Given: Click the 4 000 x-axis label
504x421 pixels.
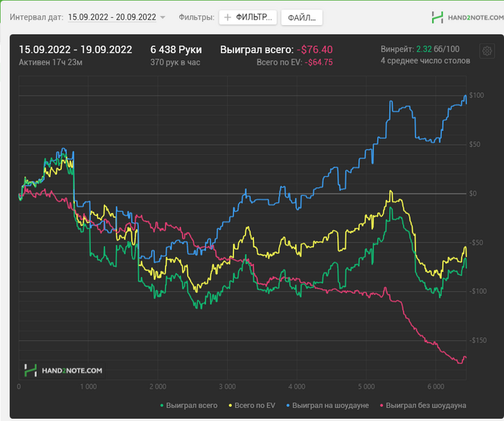Looking at the screenshot, I should coord(297,386).
